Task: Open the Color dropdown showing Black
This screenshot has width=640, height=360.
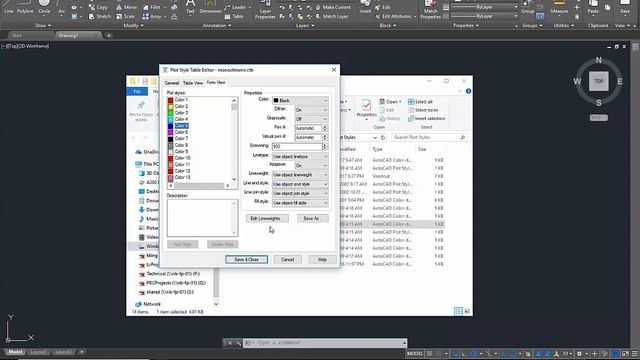Action: [x=300, y=100]
